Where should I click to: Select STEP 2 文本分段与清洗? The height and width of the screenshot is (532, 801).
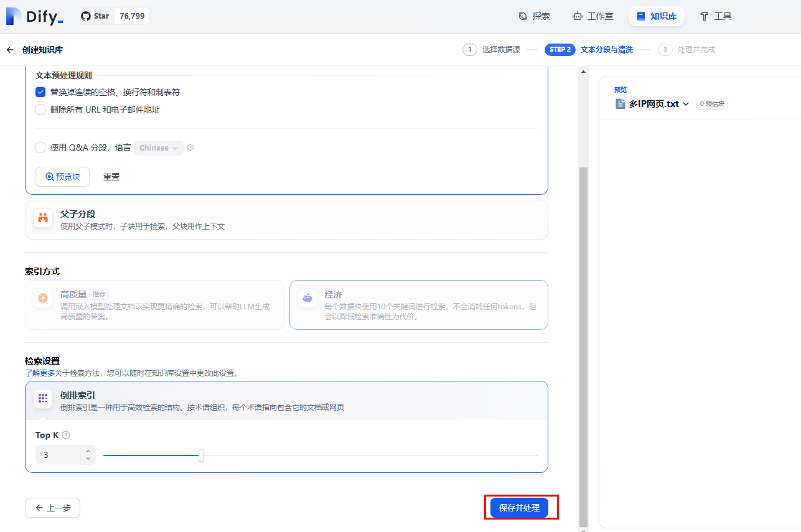point(589,50)
